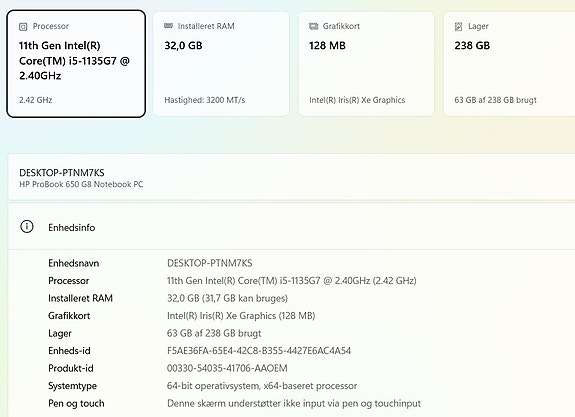
Task: Click the 63 GB af 238 GB brugt subtitle
Action: 495,100
